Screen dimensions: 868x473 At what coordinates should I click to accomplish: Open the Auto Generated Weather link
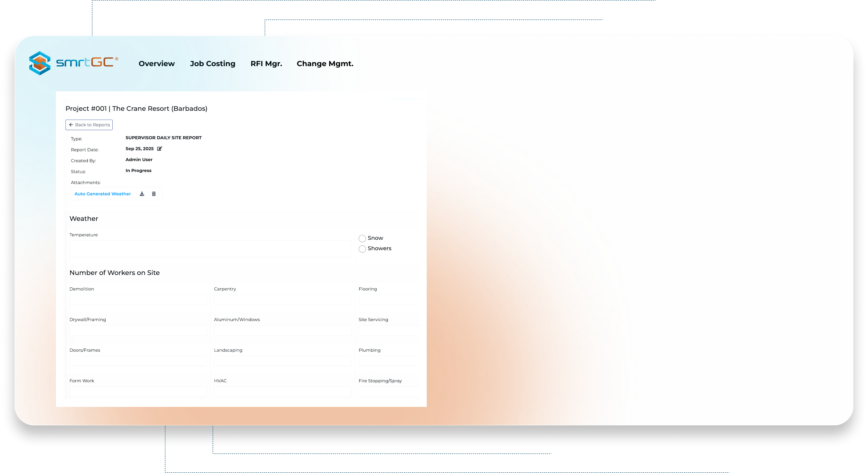tap(102, 193)
